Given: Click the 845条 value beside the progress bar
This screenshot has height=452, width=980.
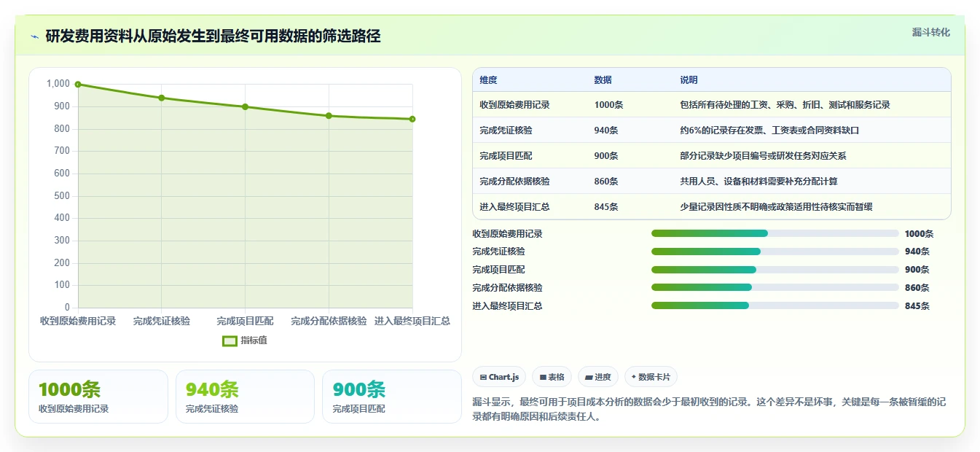Looking at the screenshot, I should coord(917,306).
